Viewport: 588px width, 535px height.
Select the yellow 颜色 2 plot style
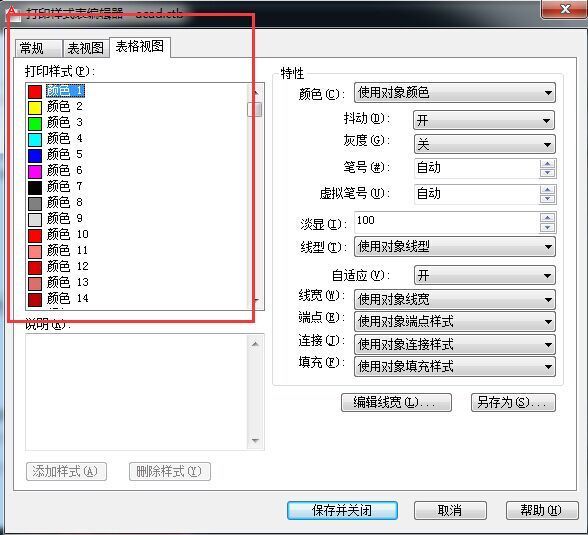click(56, 107)
